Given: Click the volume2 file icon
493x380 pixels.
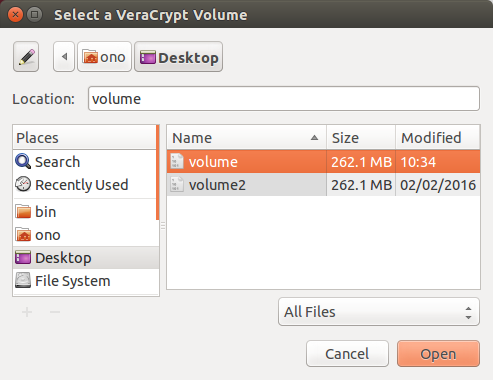Looking at the screenshot, I should tap(177, 184).
